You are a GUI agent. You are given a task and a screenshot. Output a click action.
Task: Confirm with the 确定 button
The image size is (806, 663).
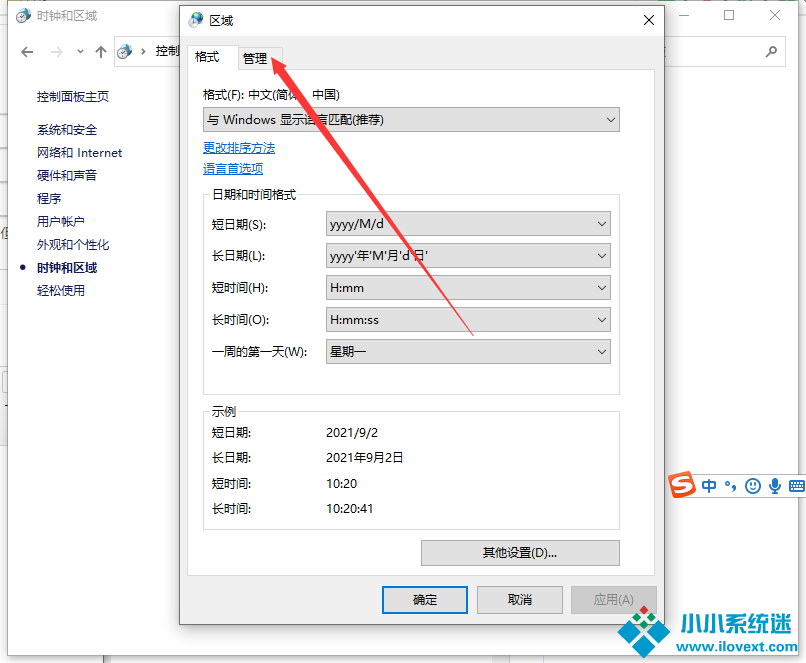425,600
